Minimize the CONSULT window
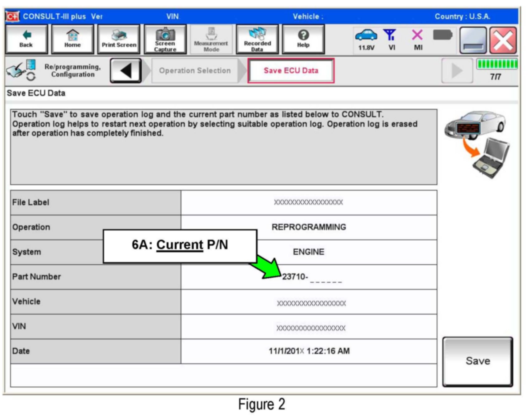Image resolution: width=531 pixels, height=420 pixels. tap(473, 40)
